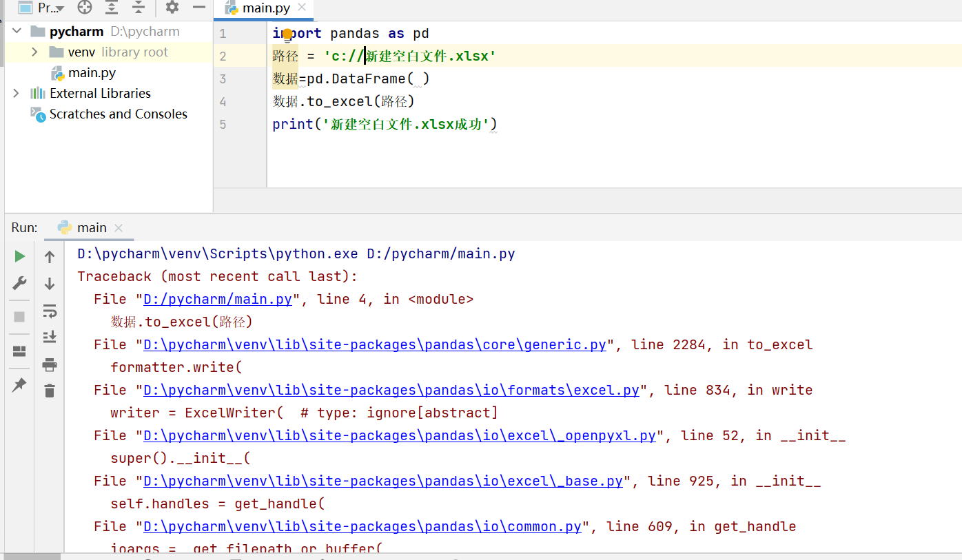Open the excel _base.py traceback link

tap(383, 481)
